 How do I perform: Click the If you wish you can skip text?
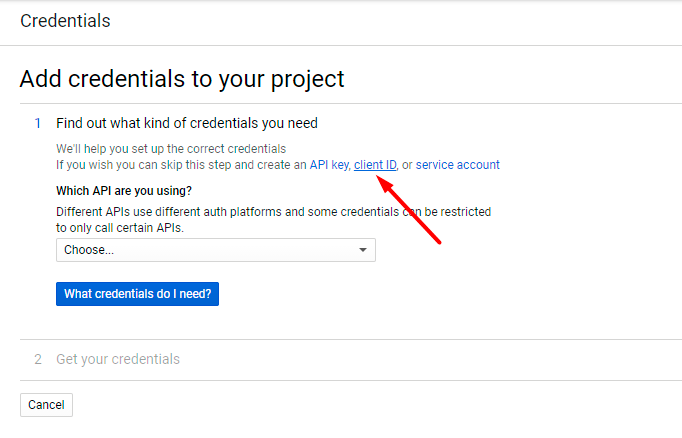pos(180,165)
